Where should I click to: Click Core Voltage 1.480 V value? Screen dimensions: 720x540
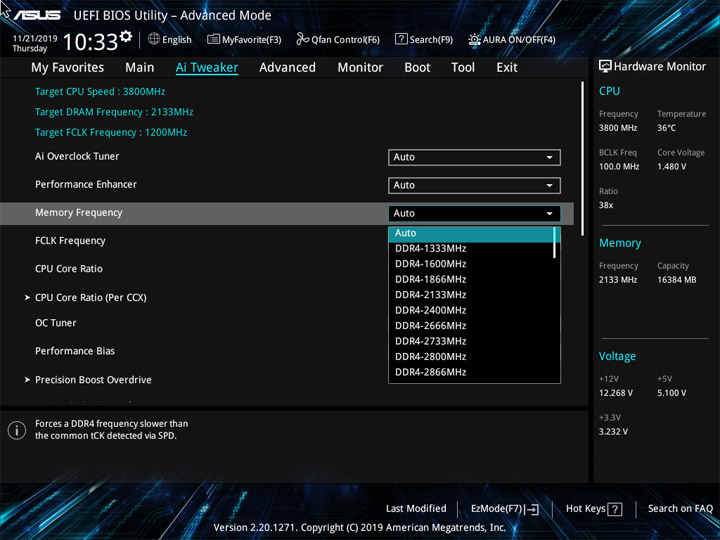[671, 167]
